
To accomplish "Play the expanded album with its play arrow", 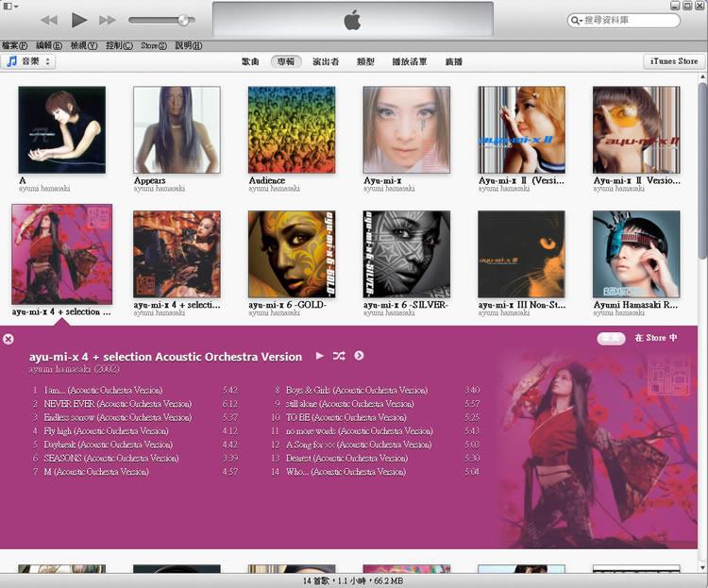I will 320,356.
